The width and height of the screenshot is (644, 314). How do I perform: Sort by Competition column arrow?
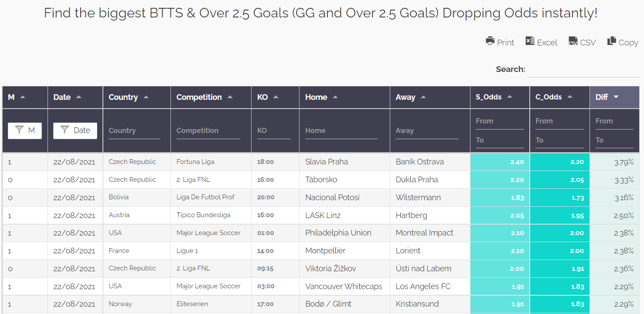point(230,97)
